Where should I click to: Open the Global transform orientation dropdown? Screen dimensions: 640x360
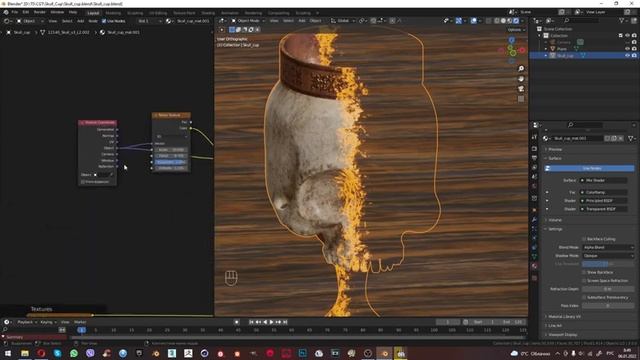click(343, 21)
